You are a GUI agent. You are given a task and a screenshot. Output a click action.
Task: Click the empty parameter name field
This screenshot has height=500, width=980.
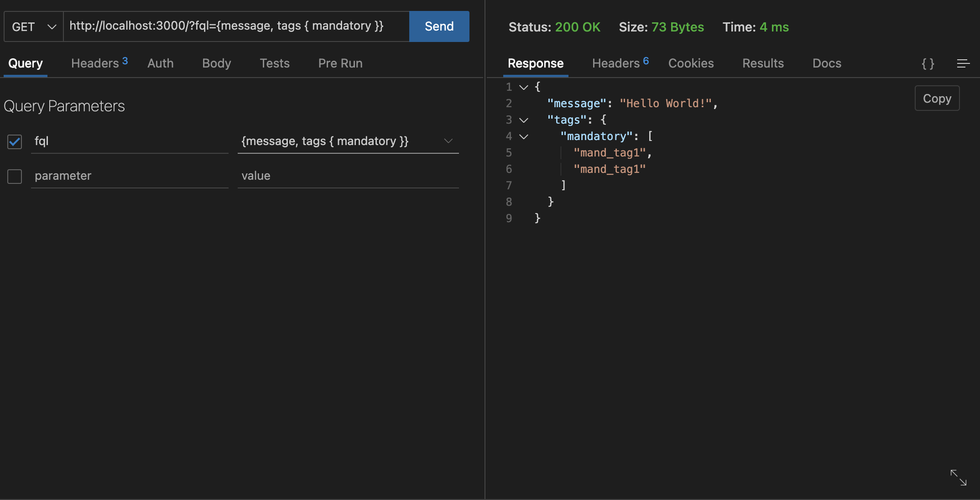pyautogui.click(x=130, y=176)
